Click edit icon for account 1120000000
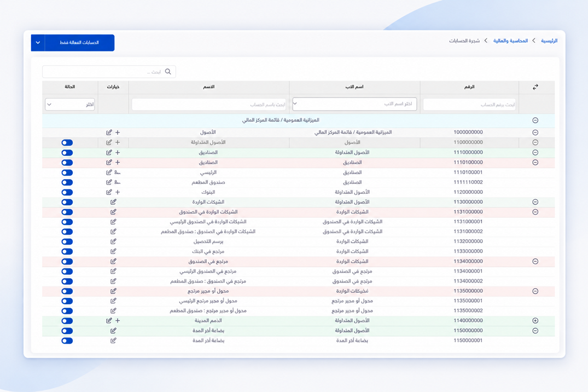The image size is (588, 392). click(x=109, y=192)
